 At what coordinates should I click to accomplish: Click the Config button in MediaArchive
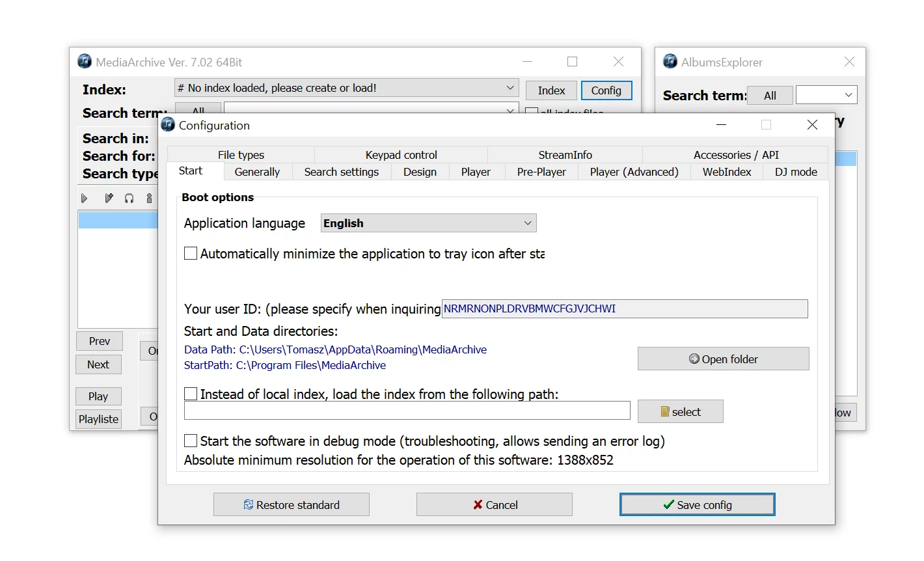pyautogui.click(x=606, y=90)
